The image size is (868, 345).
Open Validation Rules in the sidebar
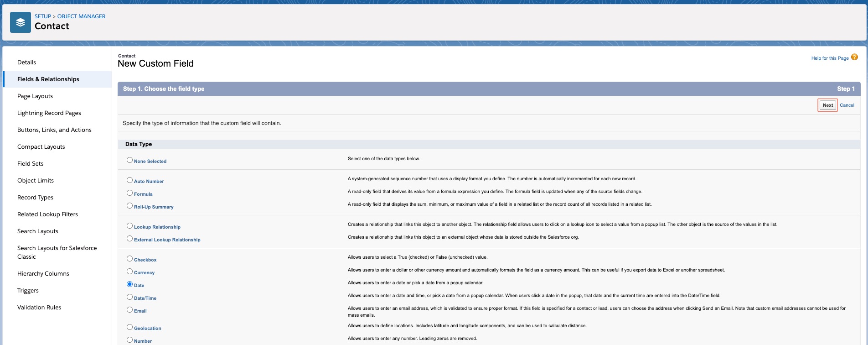(x=39, y=308)
